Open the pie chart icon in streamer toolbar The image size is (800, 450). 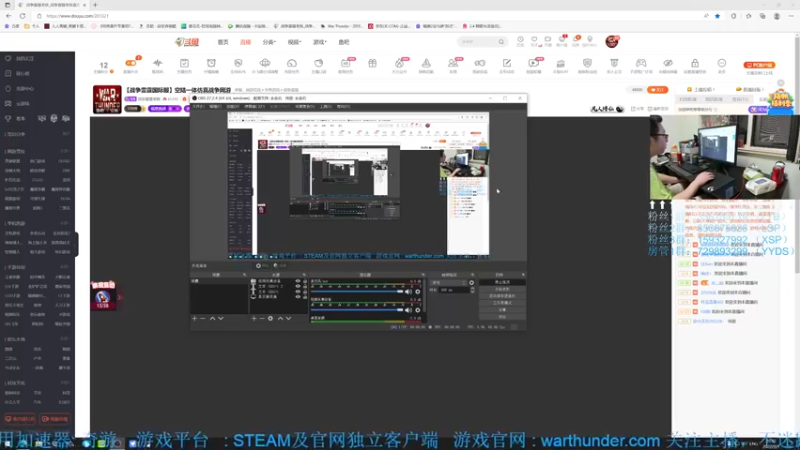tap(318, 63)
